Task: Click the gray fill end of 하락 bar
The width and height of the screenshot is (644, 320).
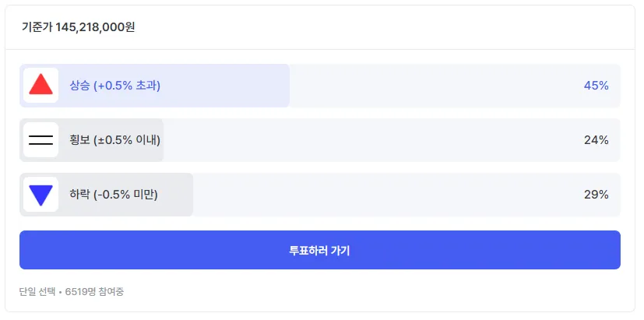Action: click(184, 195)
